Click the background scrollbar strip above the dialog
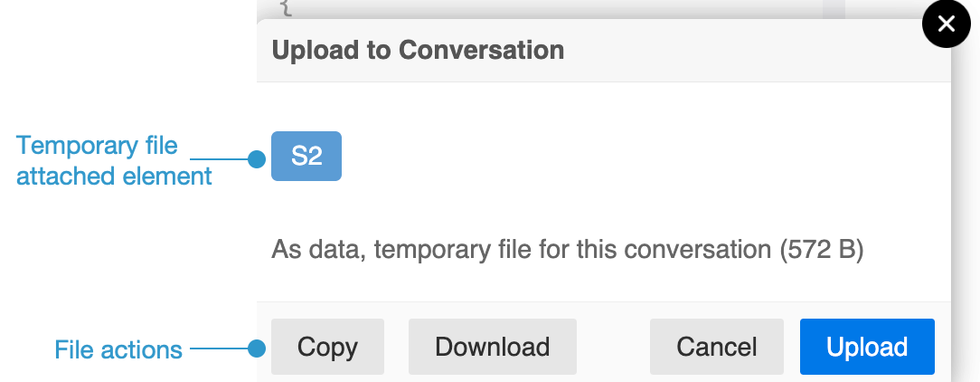This screenshot has height=382, width=980. tap(833, 7)
